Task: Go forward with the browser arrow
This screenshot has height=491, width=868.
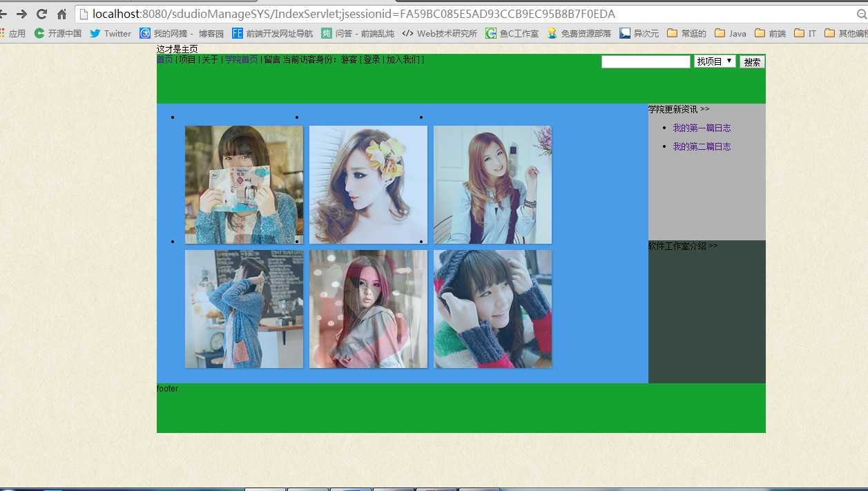Action: 21,14
